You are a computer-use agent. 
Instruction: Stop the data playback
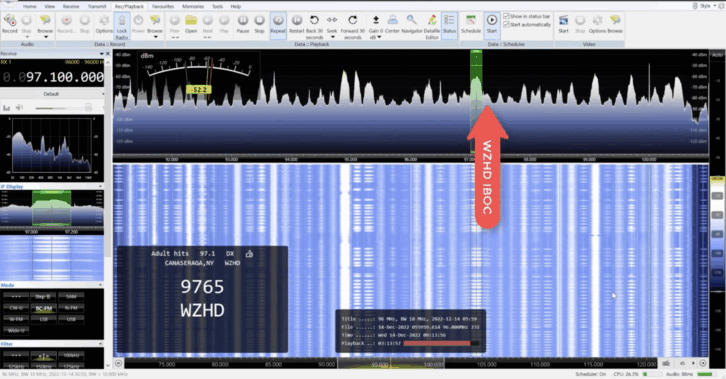click(x=259, y=24)
